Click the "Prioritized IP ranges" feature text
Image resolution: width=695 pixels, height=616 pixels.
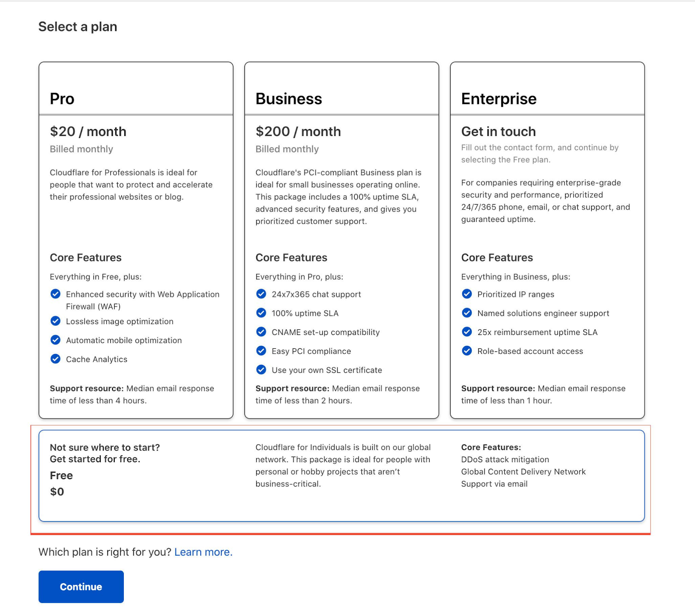click(516, 295)
